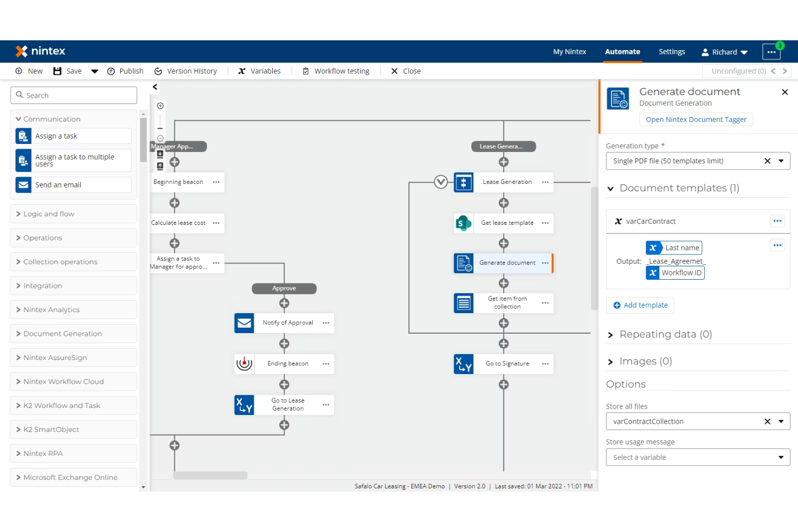Collapse the Lease Generation branch chevron

(x=441, y=182)
